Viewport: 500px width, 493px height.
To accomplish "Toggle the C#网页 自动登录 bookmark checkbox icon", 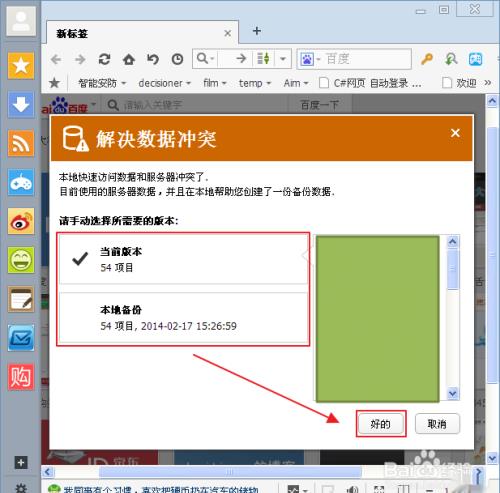I will (x=324, y=83).
